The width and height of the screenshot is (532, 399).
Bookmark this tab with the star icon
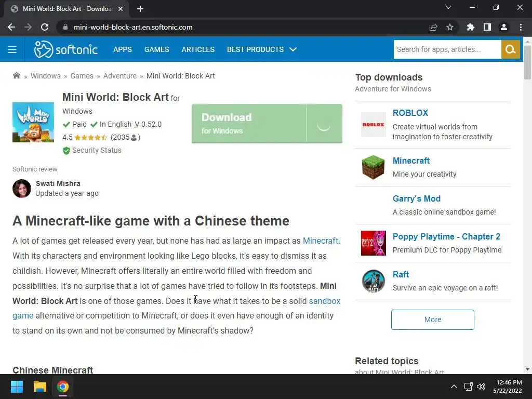tap(450, 27)
